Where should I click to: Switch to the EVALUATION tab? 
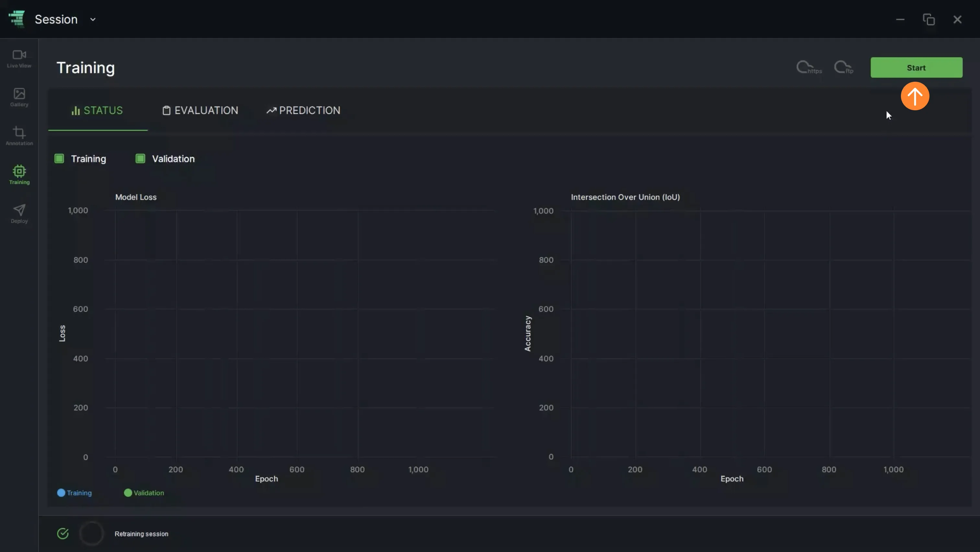click(x=201, y=110)
